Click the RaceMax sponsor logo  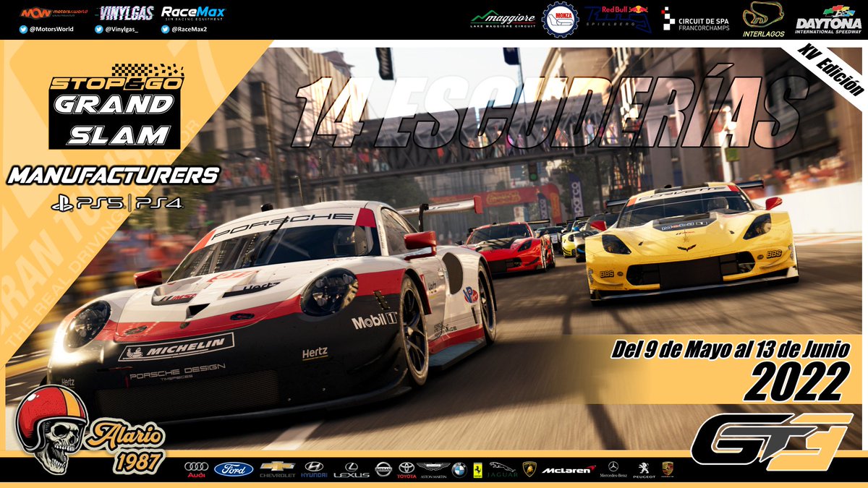tap(192, 13)
